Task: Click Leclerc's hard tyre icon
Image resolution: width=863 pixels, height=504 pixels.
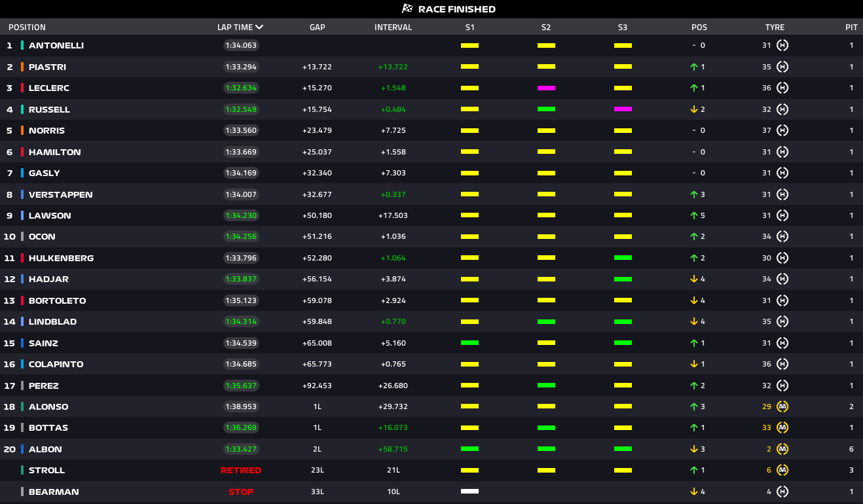Action: [x=782, y=88]
